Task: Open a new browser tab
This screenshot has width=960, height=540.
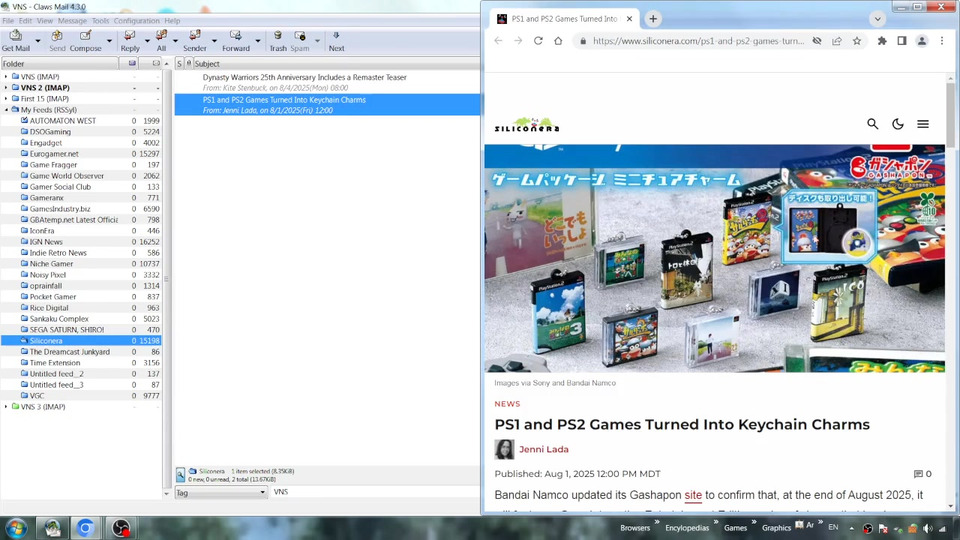Action: click(x=653, y=19)
